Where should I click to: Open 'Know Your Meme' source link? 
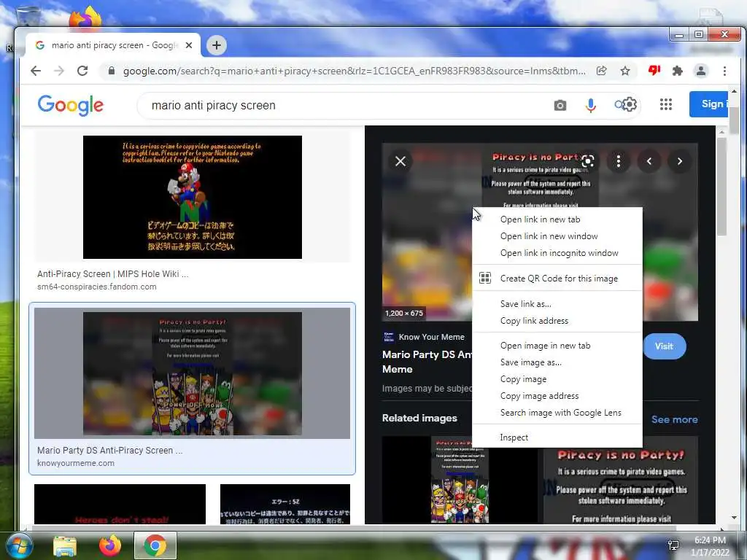coord(431,337)
